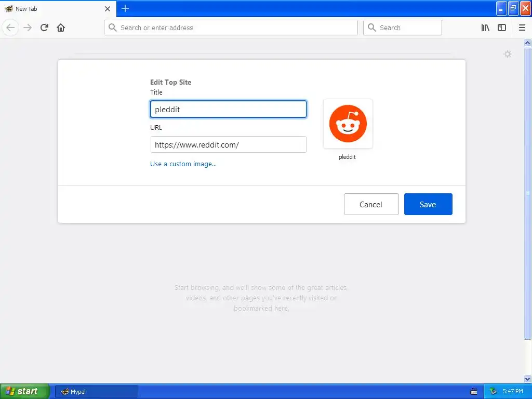The image size is (532, 399).
Task: Click the URL field with reddit address
Action: 229,144
